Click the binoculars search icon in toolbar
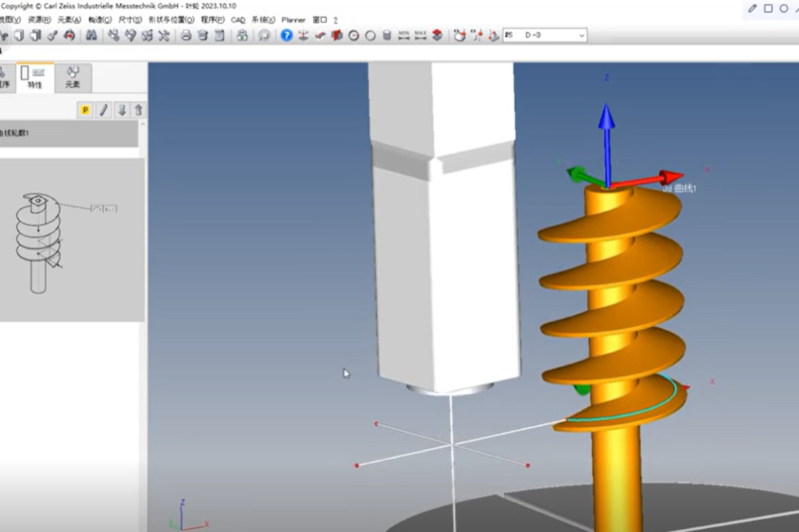 pos(91,35)
